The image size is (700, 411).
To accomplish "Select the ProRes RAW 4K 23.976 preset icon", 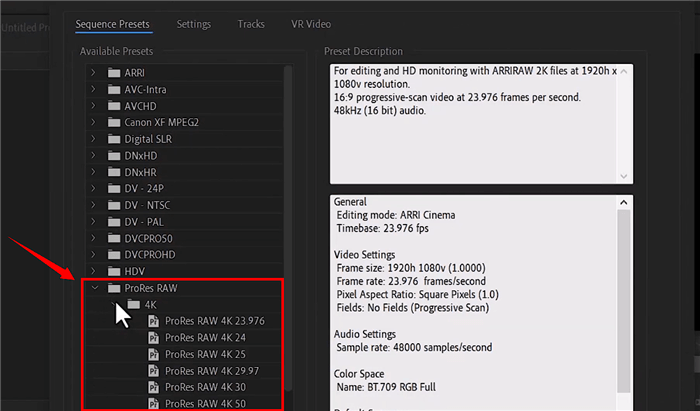I will [155, 321].
